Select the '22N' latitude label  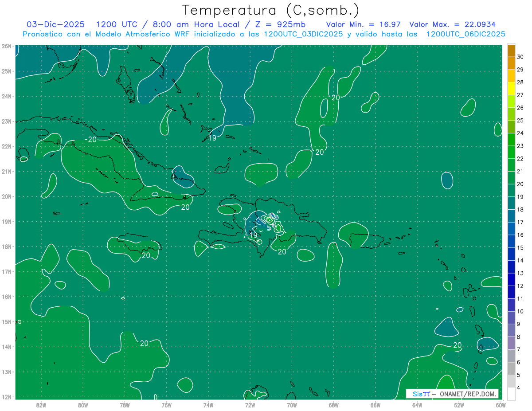coord(6,146)
